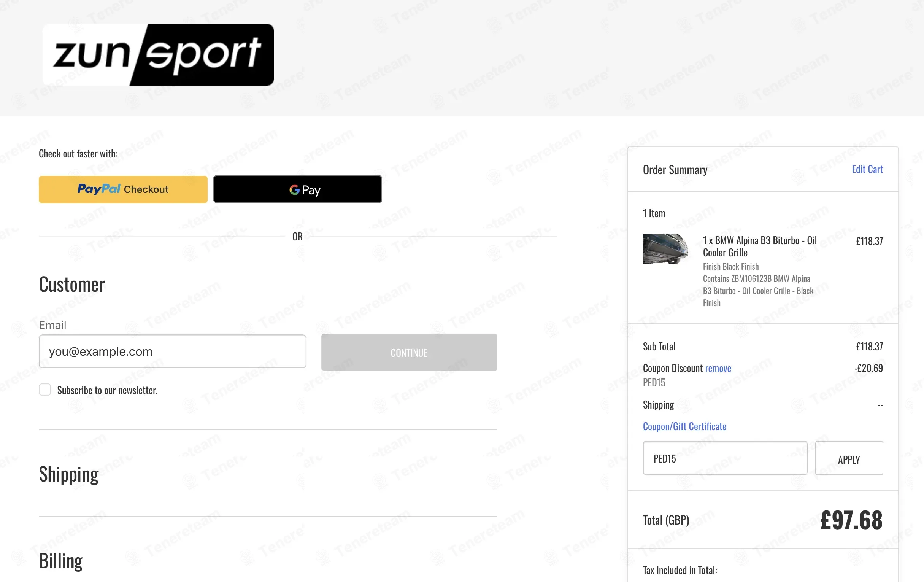Screen dimensions: 924x582
Task: Enable Subscribe to our newsletter checkbox
Action: pyautogui.click(x=45, y=390)
